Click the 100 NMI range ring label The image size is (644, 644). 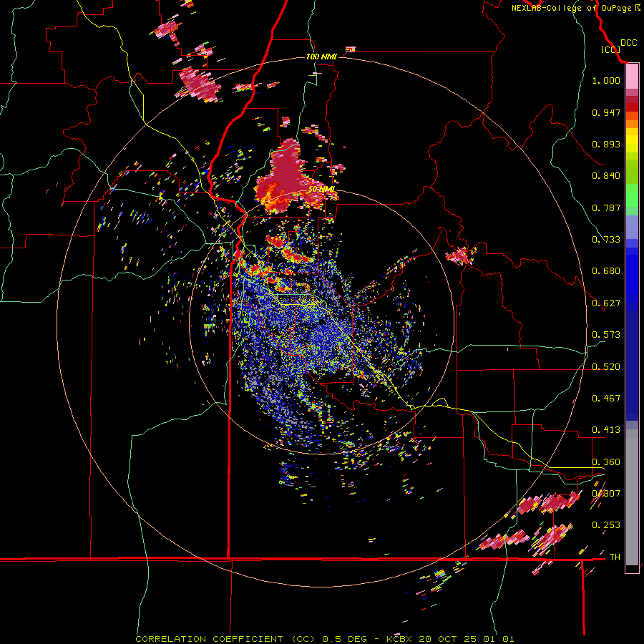[321, 57]
